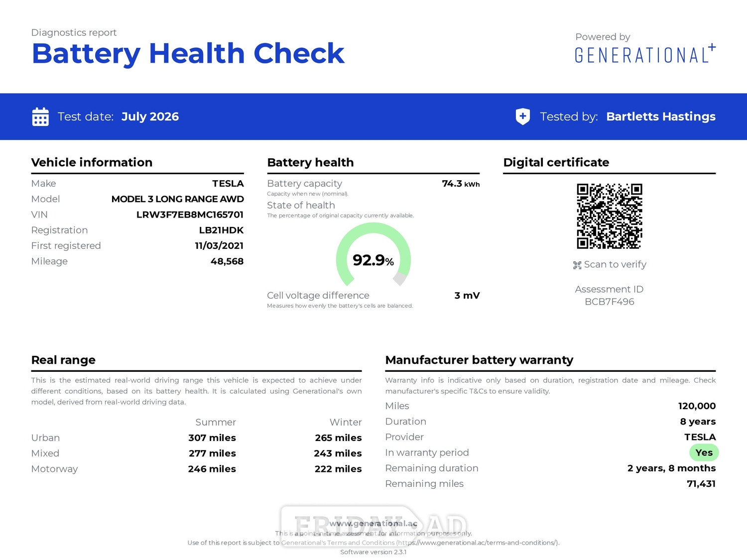Image resolution: width=747 pixels, height=560 pixels.
Task: Click the "Manufacturer battery warranty" heading
Action: pos(479,360)
